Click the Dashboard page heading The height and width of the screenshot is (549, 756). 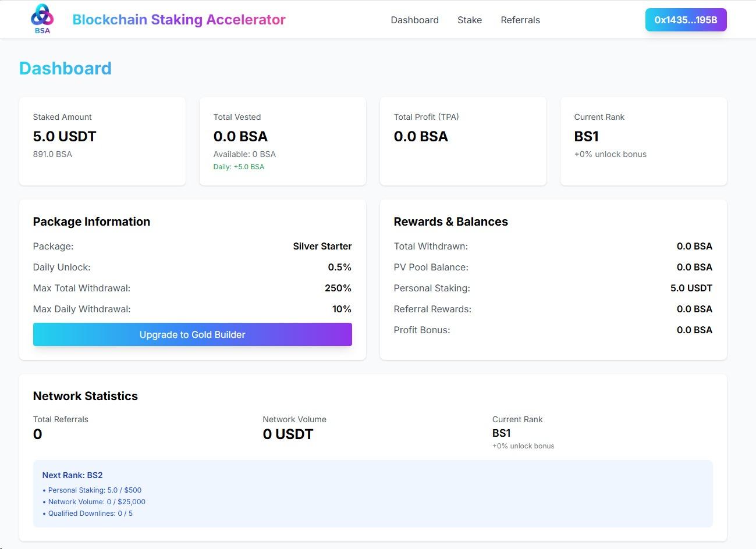65,69
